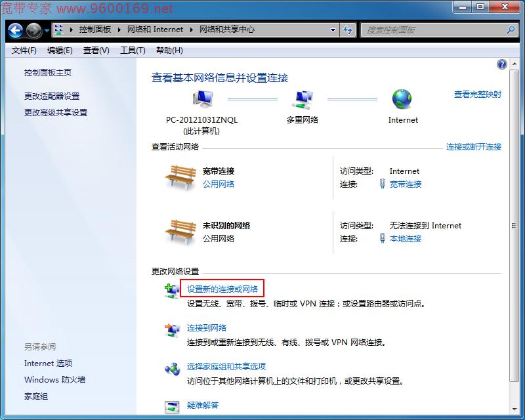The height and width of the screenshot is (420, 525).
Task: Click inside the 搜索控制面板 search field
Action: 427,29
